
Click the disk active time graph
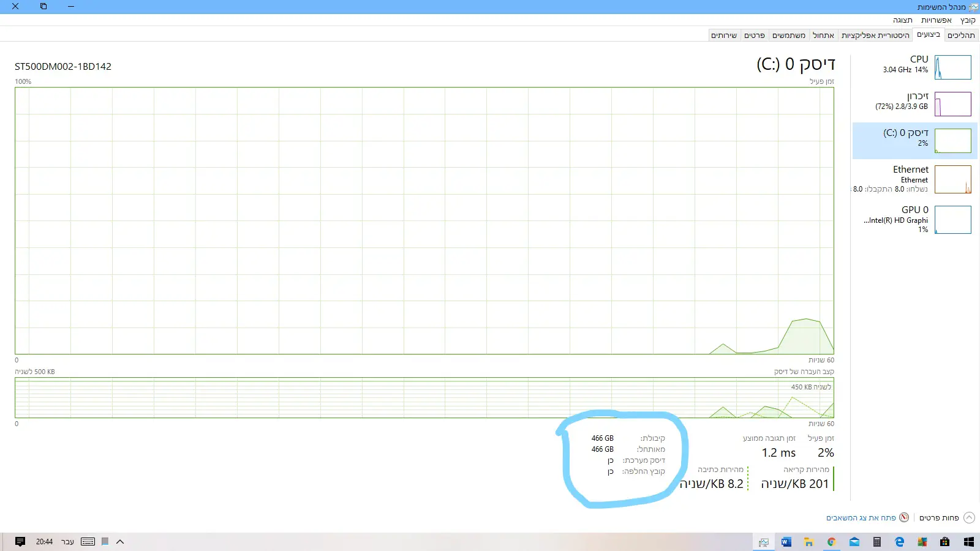pos(424,220)
